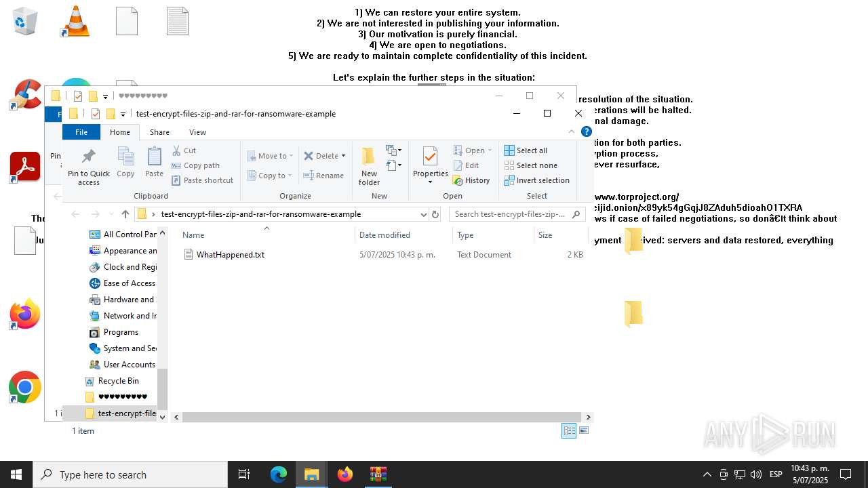Click Cut in Clipboard group
The width and height of the screenshot is (868, 488).
(x=184, y=150)
